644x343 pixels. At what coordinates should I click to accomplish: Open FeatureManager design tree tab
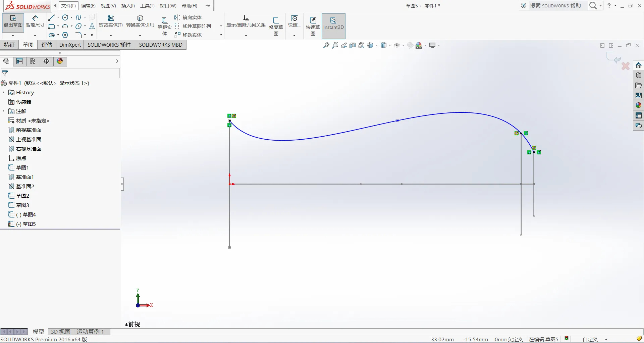pyautogui.click(x=6, y=61)
